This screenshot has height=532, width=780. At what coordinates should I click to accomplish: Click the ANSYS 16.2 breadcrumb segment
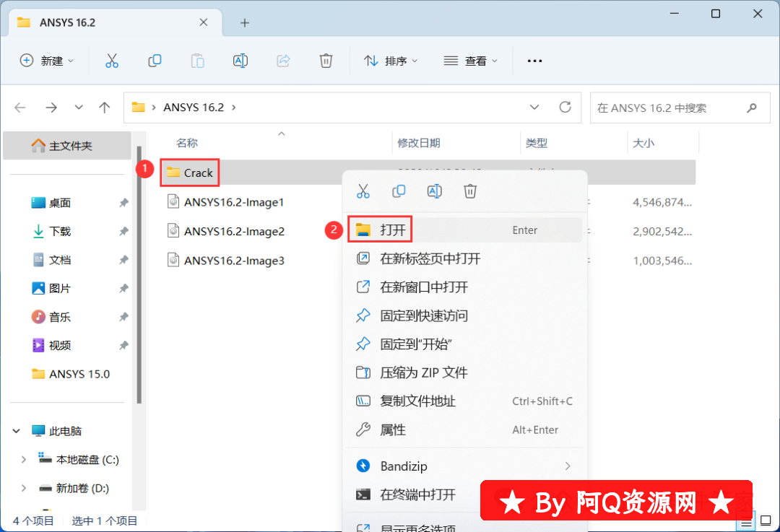[194, 108]
